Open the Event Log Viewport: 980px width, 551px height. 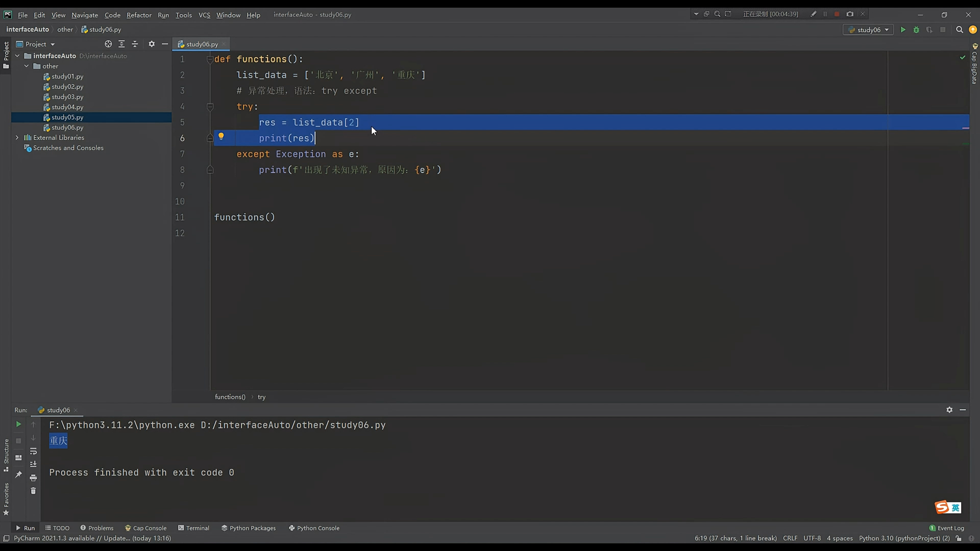pyautogui.click(x=947, y=528)
